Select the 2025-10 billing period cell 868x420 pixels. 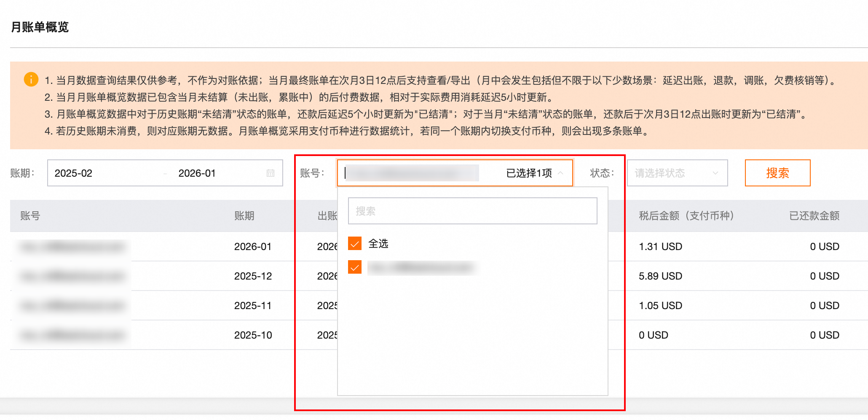click(x=253, y=335)
